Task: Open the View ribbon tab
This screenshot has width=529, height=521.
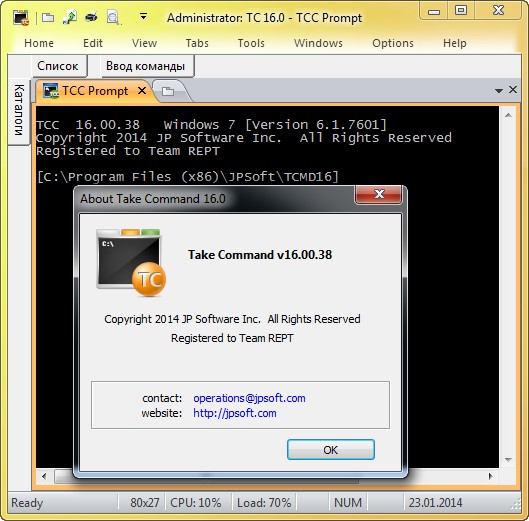Action: coord(144,43)
